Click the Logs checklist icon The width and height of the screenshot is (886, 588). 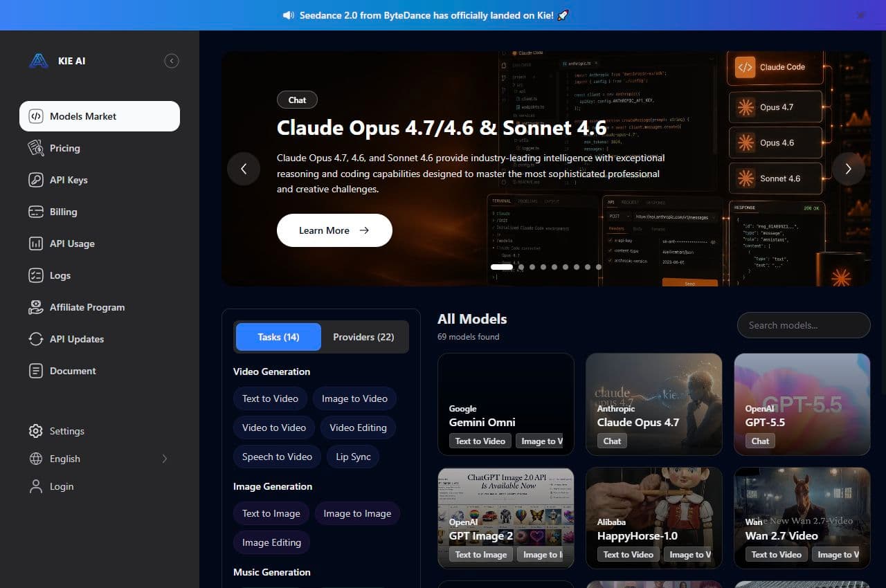coord(35,275)
